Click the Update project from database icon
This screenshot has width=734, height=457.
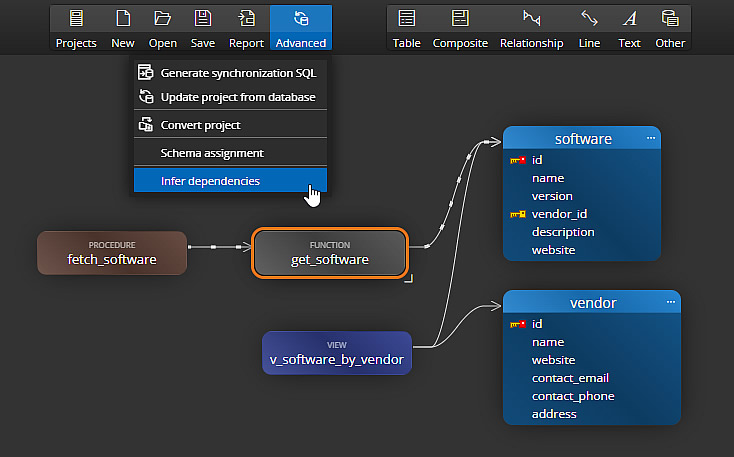(146, 96)
